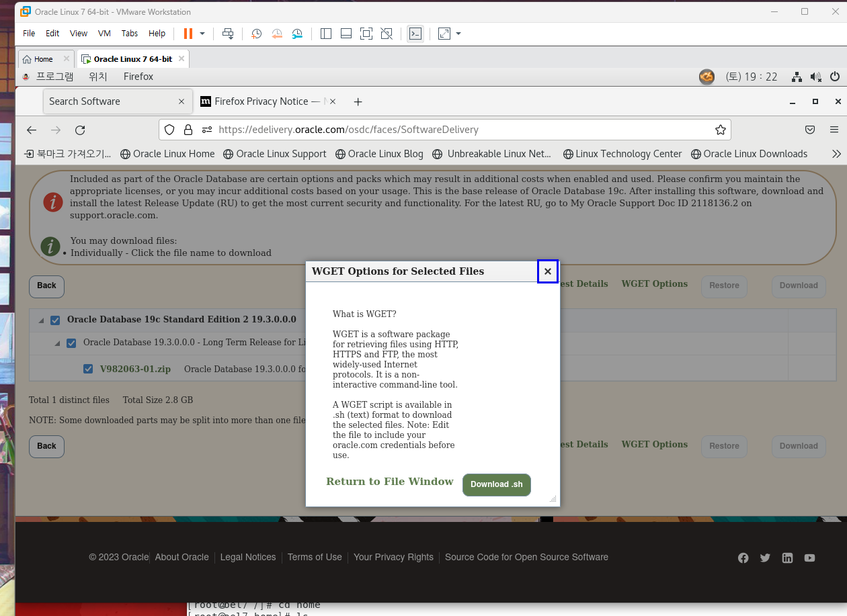847x616 pixels.
Task: Close the WGET Options dialog with X
Action: tap(548, 271)
